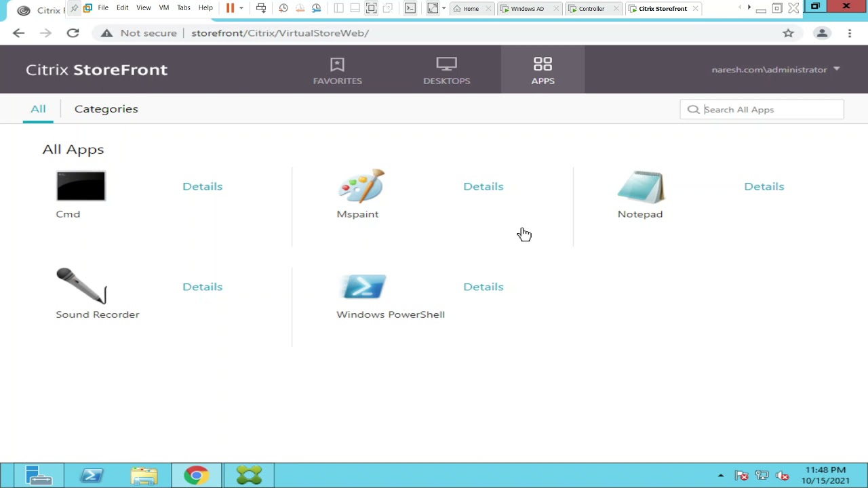Viewport: 868px width, 488px height.
Task: Launch the Notepad application icon
Action: pyautogui.click(x=642, y=187)
